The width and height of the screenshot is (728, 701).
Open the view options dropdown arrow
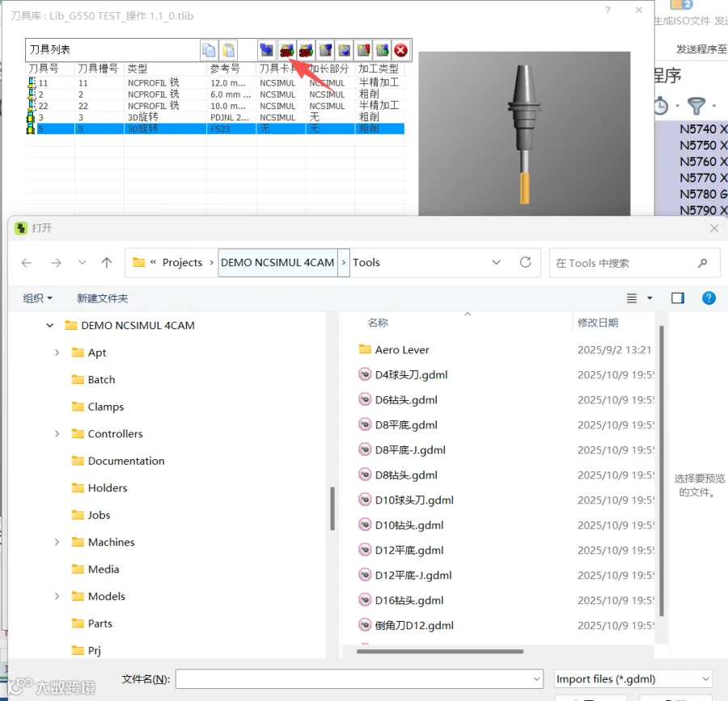click(x=650, y=298)
